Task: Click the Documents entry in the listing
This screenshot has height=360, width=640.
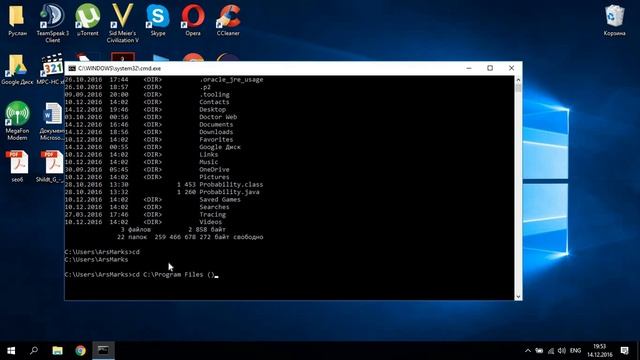Action: click(216, 124)
